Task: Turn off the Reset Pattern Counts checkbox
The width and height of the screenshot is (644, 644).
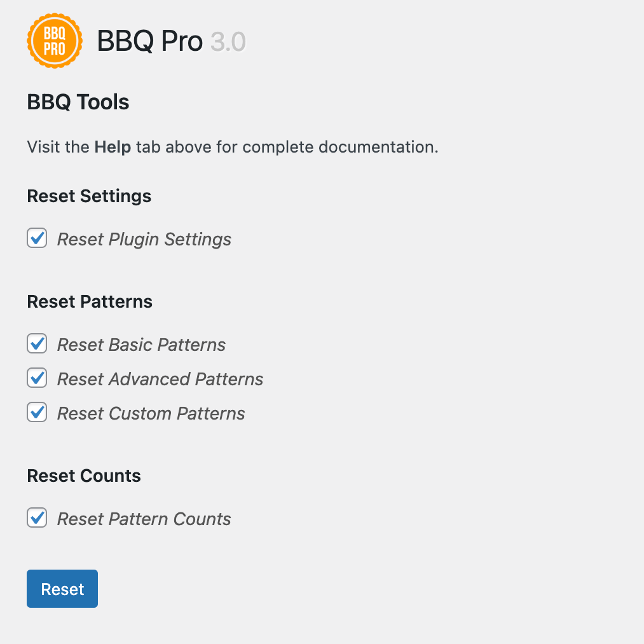Action: (37, 518)
